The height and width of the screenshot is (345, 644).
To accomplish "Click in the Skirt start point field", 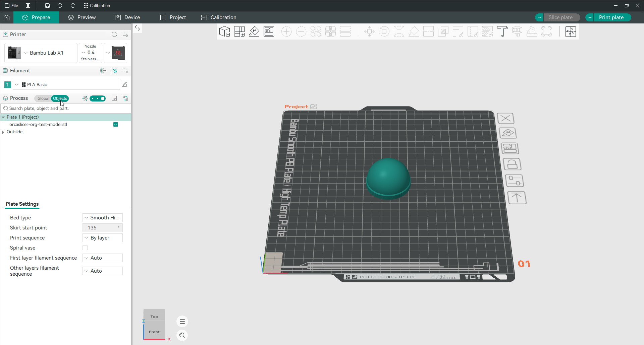I will click(103, 228).
